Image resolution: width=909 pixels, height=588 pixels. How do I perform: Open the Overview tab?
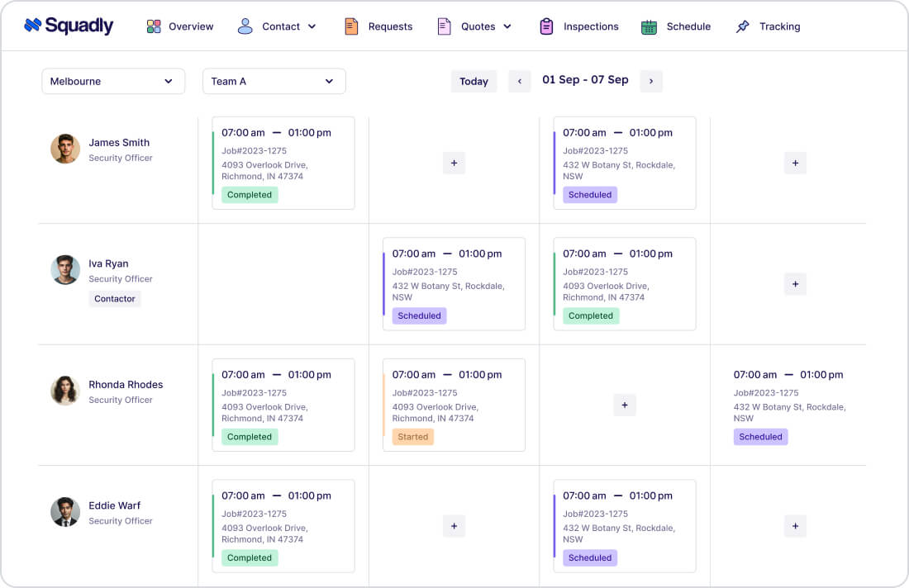pos(191,26)
